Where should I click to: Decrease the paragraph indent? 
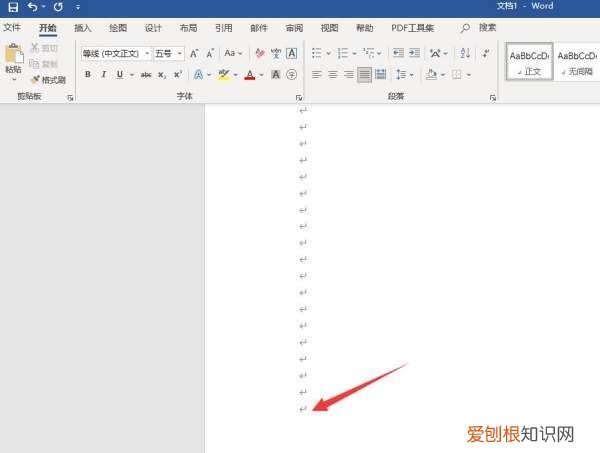point(398,53)
